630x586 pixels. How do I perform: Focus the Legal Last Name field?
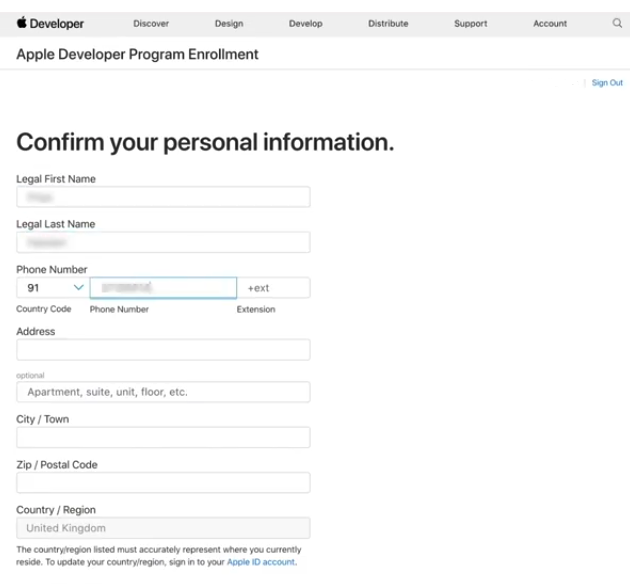[x=163, y=242]
